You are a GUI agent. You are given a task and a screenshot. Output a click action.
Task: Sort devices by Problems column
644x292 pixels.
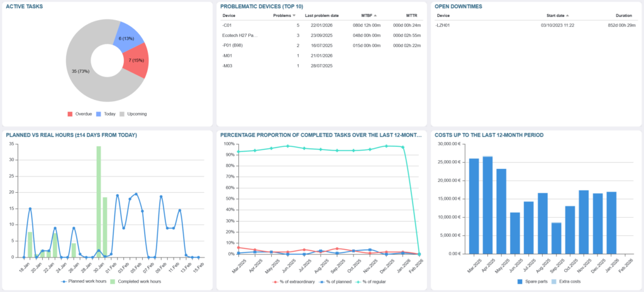coord(284,15)
